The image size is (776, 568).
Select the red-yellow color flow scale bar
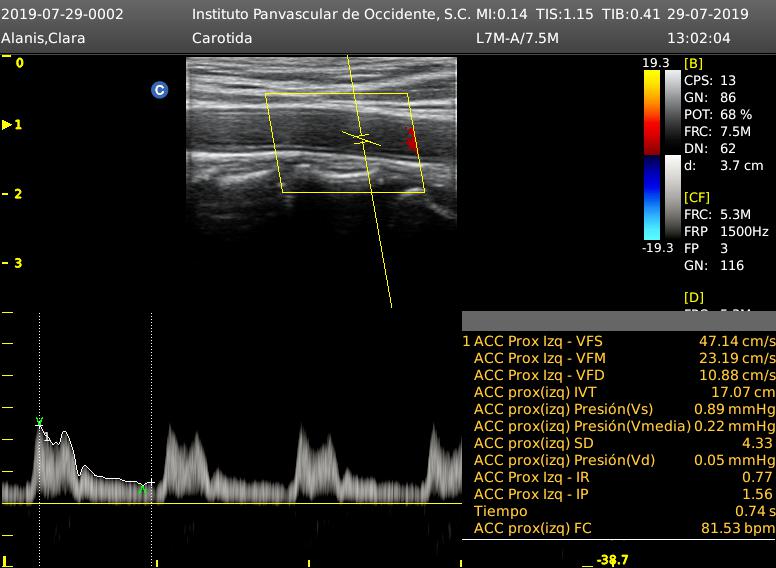click(x=652, y=113)
